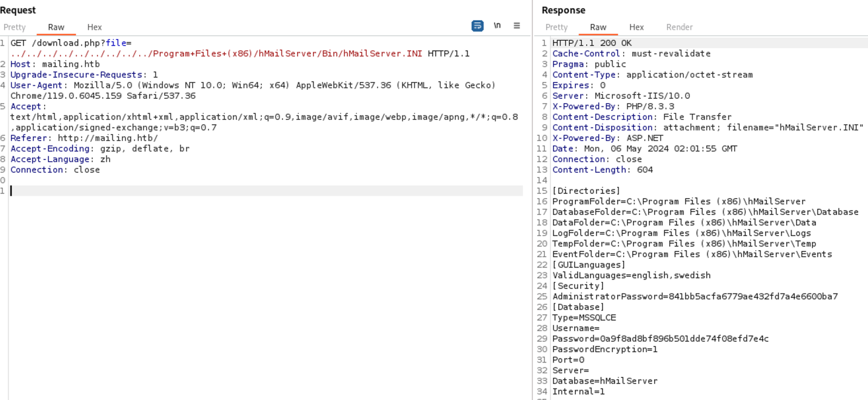Click the 'Internal=1' line

click(578, 392)
